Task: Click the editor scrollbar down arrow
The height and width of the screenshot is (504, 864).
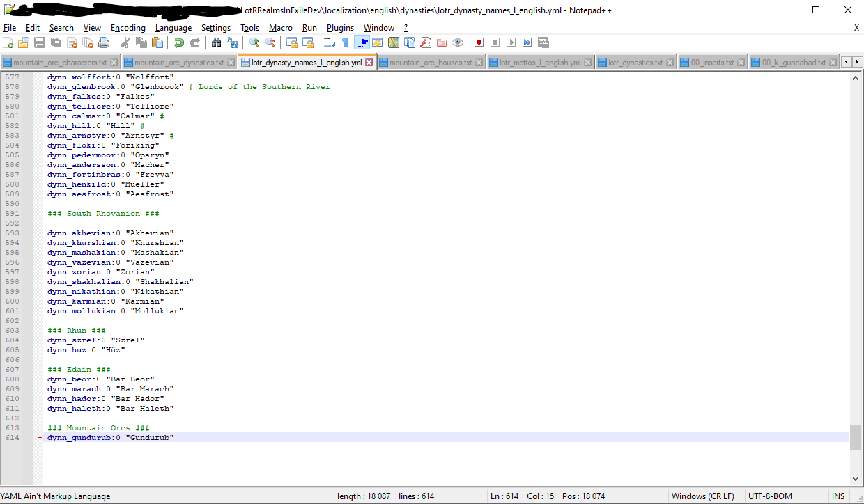Action: [x=855, y=478]
